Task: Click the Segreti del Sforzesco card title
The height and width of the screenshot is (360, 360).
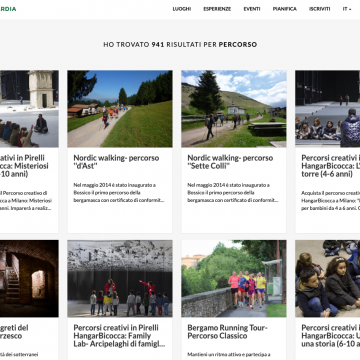Action: click(x=14, y=332)
